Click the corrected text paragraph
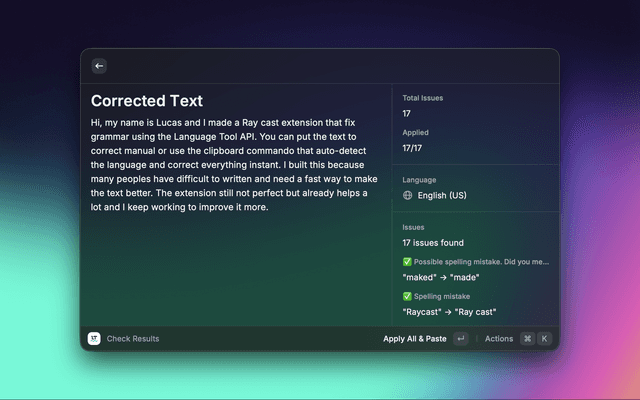640x400 pixels. click(234, 164)
